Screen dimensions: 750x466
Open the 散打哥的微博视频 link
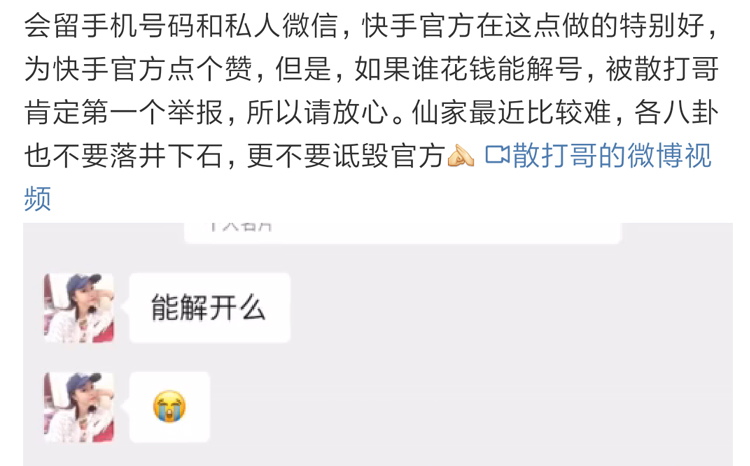point(600,156)
